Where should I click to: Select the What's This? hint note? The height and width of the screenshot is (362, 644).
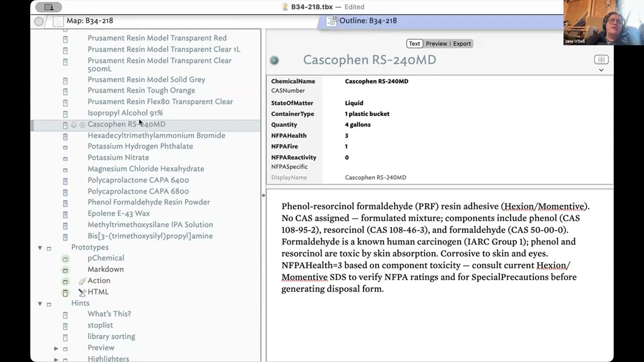point(109,314)
